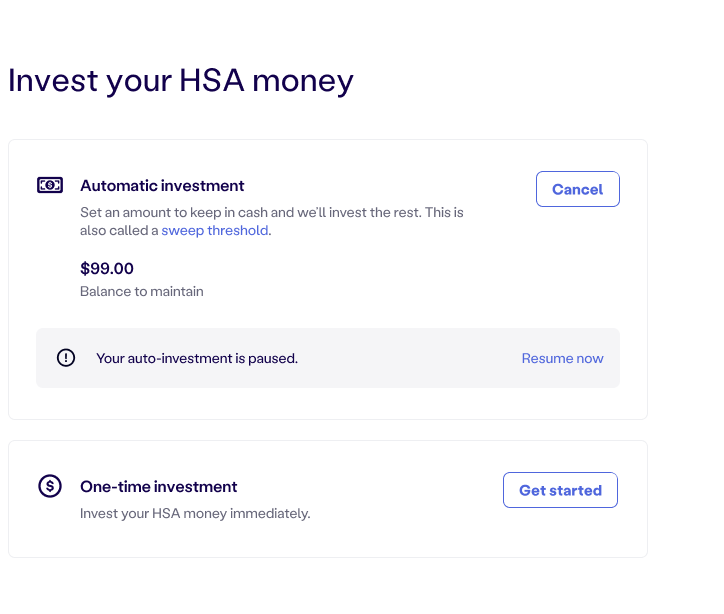Click the Set an amount description text
This screenshot has width=724, height=614.
pyautogui.click(x=272, y=221)
